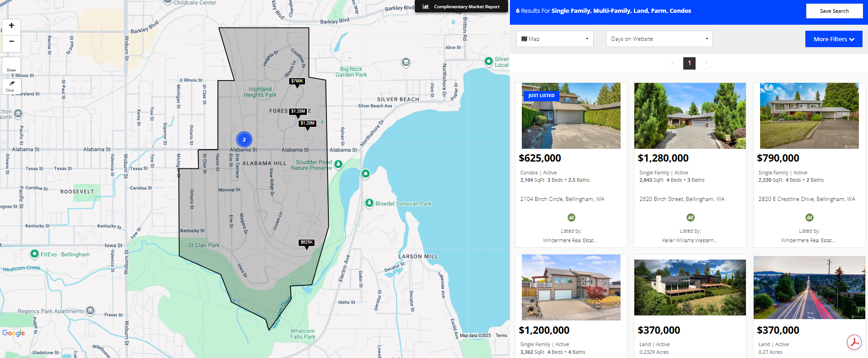This screenshot has height=358, width=868.
Task: Open Complimentary Market Report
Action: (461, 6)
